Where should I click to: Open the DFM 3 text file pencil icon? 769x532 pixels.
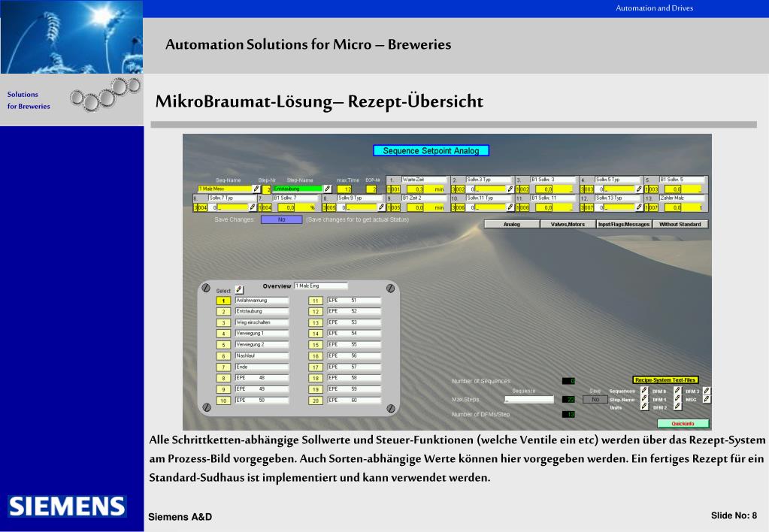pos(706,391)
